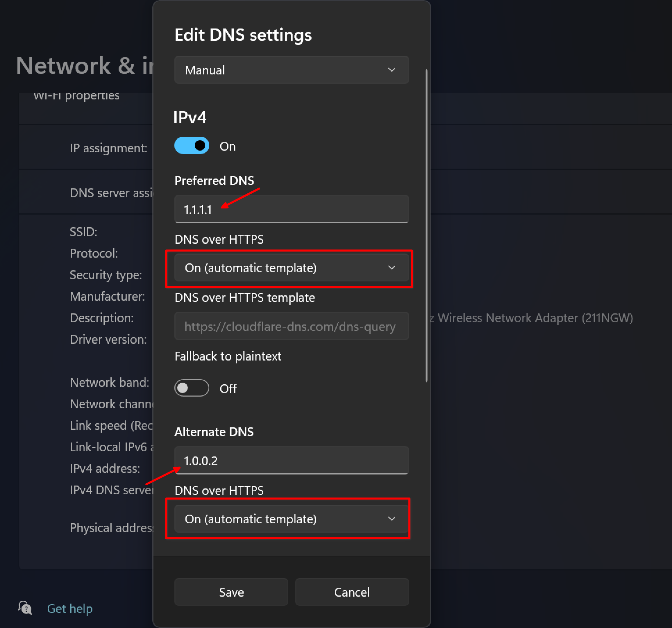Screen dimensions: 672x628
Task: Click the chevron on the Alternate DNS over HTTPS dropdown
Action: 392,519
